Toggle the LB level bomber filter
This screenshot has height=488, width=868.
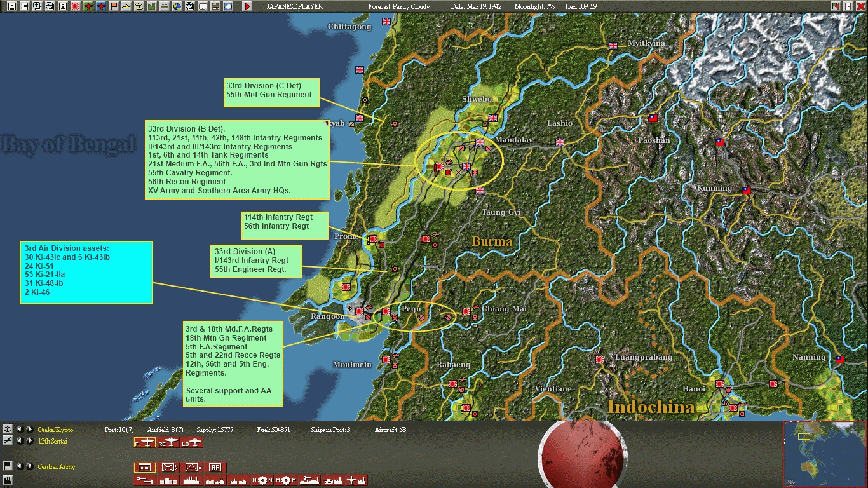[192, 442]
